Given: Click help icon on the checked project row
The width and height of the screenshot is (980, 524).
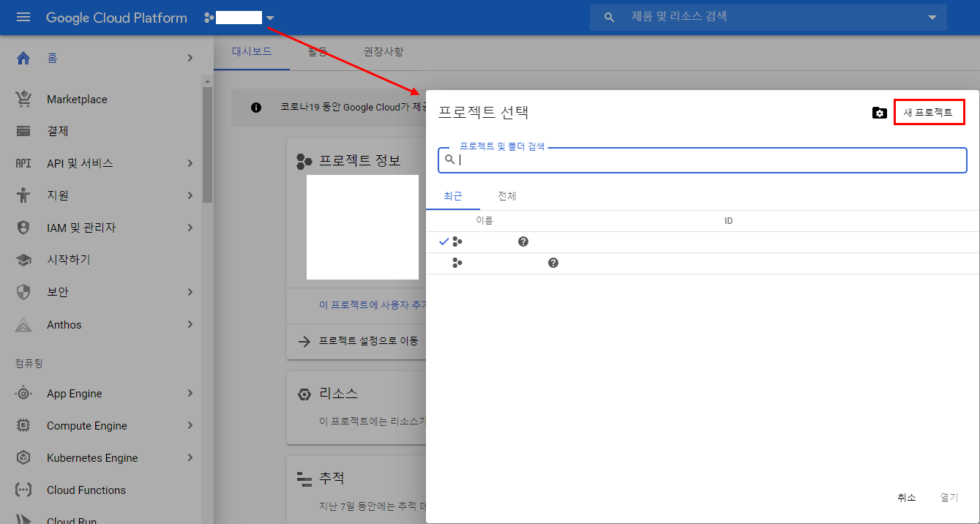Looking at the screenshot, I should pyautogui.click(x=523, y=242).
